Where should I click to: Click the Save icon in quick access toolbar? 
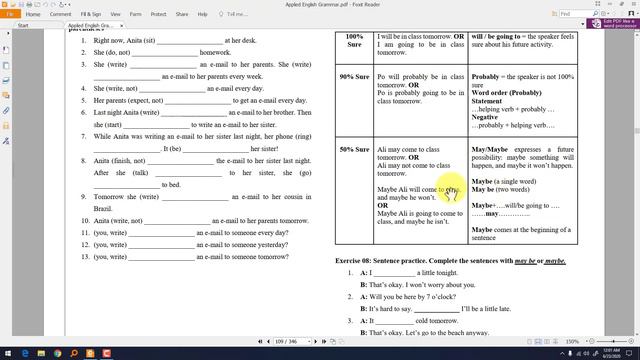coord(21,4)
